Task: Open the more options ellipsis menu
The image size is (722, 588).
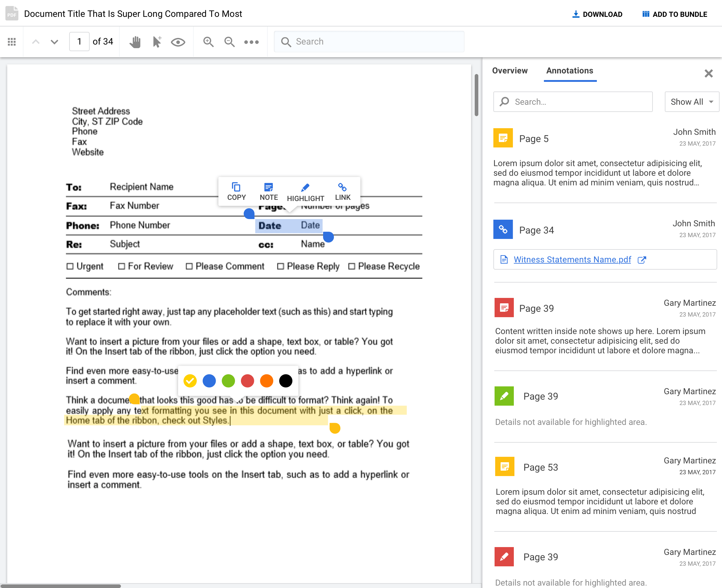Action: pyautogui.click(x=251, y=42)
